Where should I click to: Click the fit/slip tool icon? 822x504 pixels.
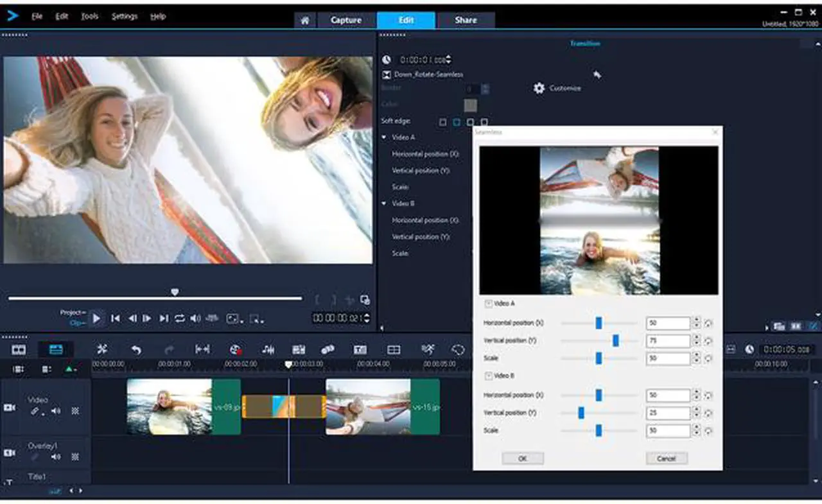[202, 349]
